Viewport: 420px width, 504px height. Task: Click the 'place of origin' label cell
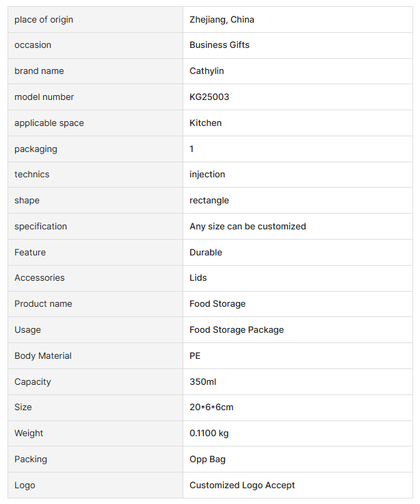pyautogui.click(x=44, y=20)
